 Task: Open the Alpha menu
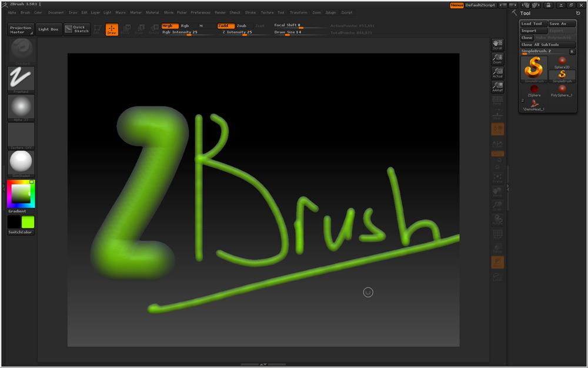(x=12, y=12)
